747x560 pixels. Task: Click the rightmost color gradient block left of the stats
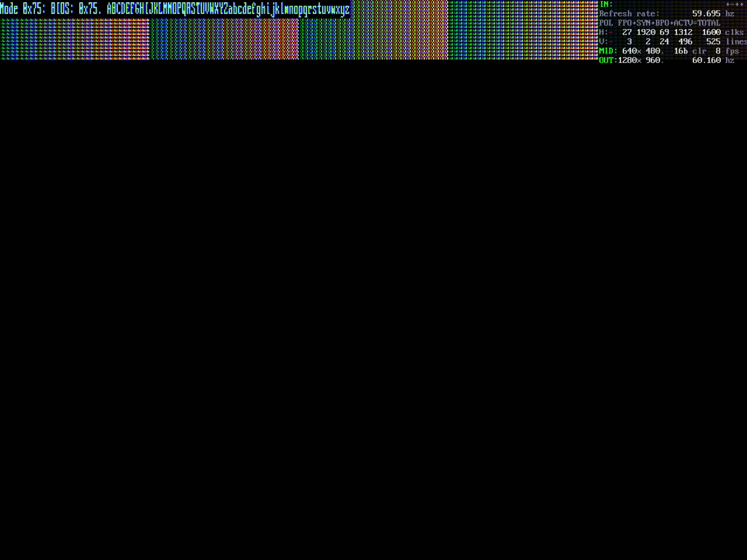coord(523,30)
